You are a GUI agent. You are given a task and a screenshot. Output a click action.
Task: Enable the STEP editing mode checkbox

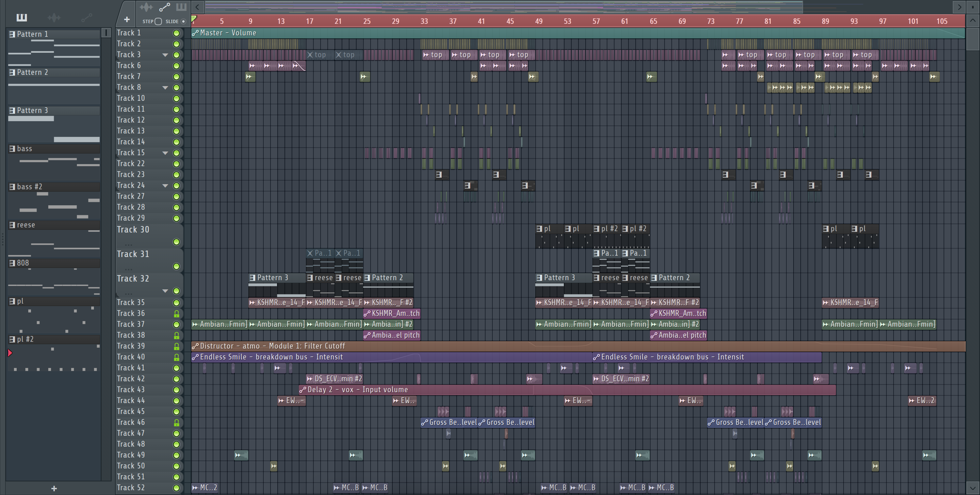158,21
